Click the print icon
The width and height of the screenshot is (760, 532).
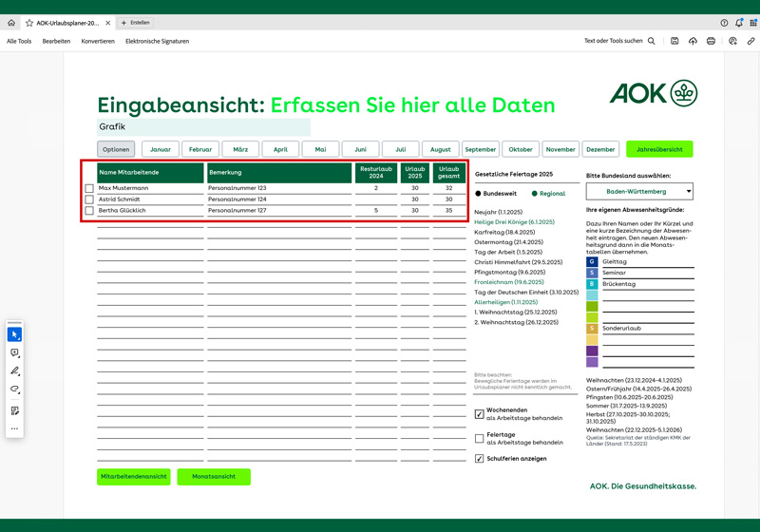pos(711,41)
